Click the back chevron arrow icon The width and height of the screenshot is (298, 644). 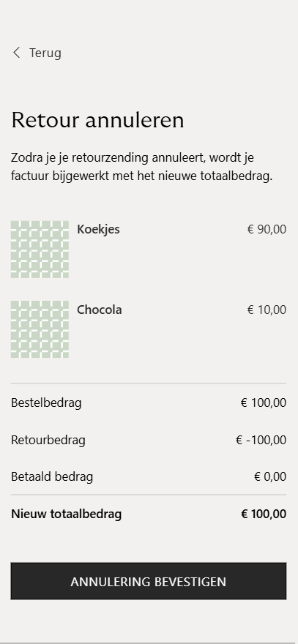(x=16, y=53)
